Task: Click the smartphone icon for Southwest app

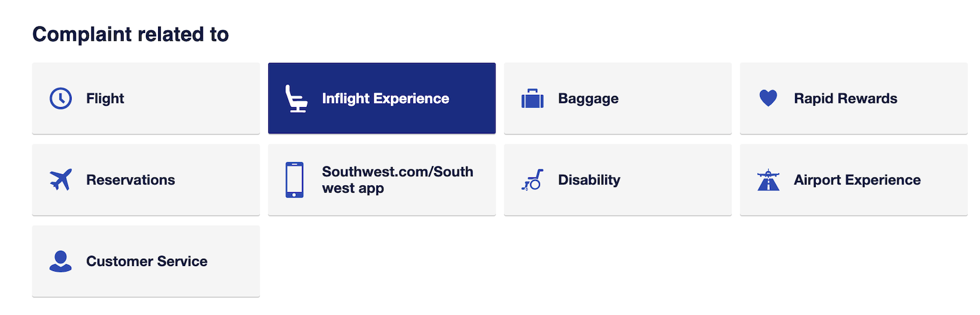Action: 295,180
